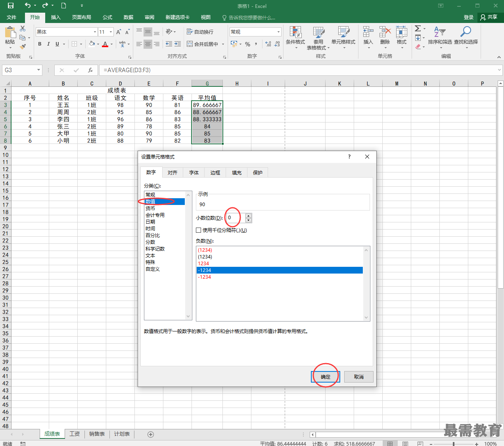Click the font color red A swatch
The image size is (504, 446).
click(x=105, y=44)
